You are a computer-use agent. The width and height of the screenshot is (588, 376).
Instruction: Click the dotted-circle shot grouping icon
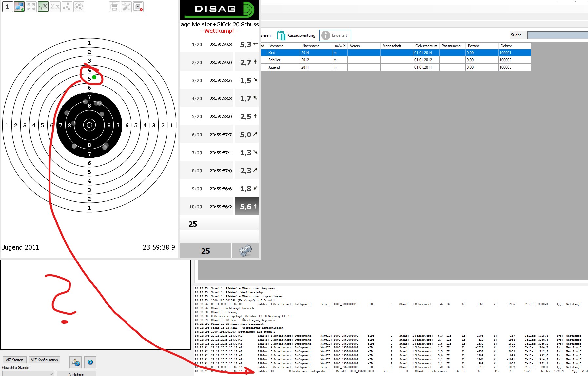pyautogui.click(x=79, y=7)
